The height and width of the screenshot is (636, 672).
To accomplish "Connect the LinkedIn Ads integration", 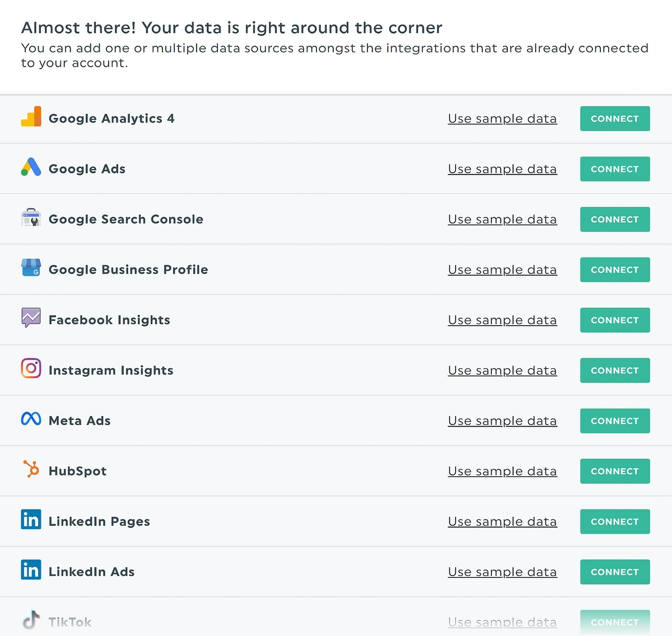I will point(614,572).
